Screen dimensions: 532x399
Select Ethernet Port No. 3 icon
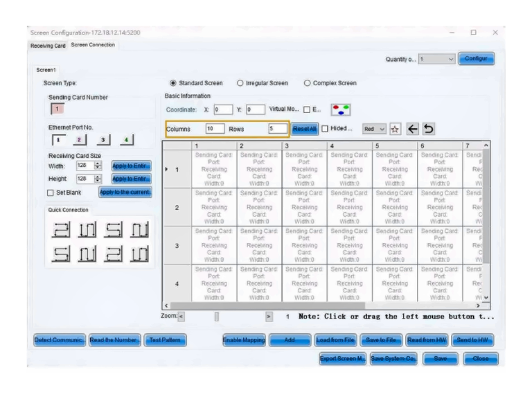(103, 139)
